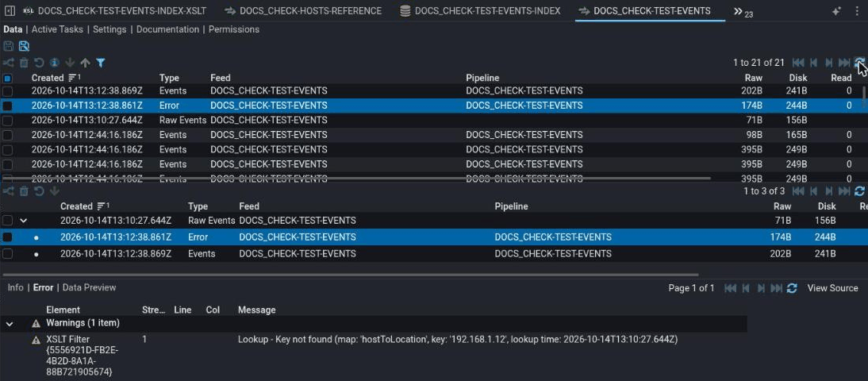The image size is (868, 381).
Task: Click the top table's horizontal scrollbar
Action: tap(356, 179)
